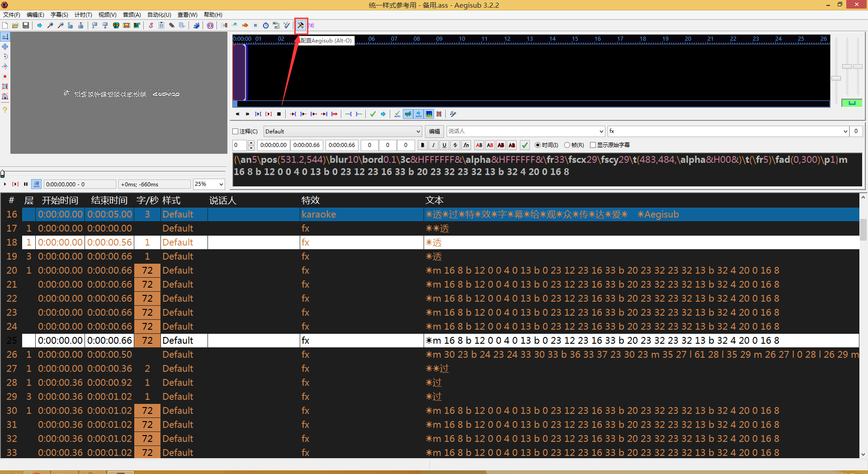This screenshot has height=474, width=868.
Task: Select the standard crosshair video tool
Action: 5,36
